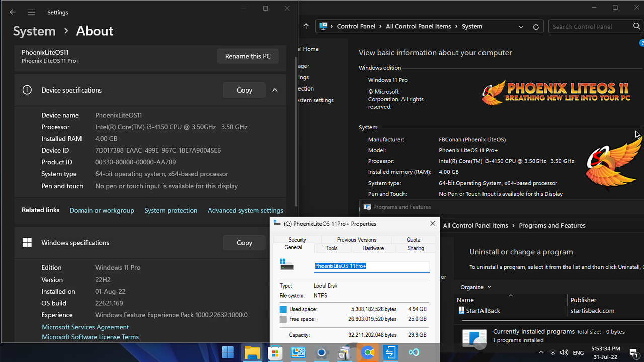Viewport: 644px width, 362px height.
Task: Click the Rename this PC button
Action: click(248, 56)
